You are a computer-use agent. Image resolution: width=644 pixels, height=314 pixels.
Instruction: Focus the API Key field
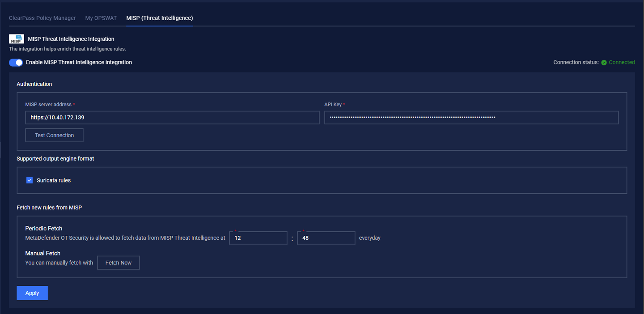point(471,118)
